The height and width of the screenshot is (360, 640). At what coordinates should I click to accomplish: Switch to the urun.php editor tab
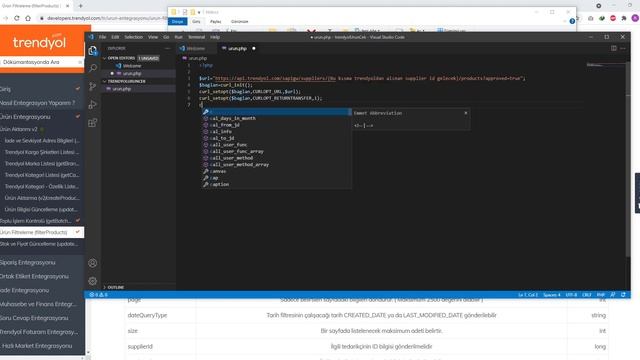pyautogui.click(x=237, y=48)
